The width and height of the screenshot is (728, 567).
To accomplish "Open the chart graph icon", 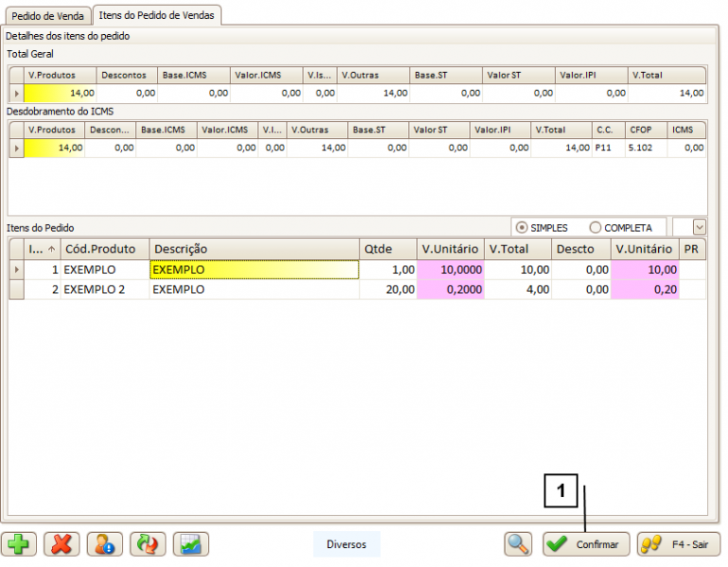I will pyautogui.click(x=191, y=543).
